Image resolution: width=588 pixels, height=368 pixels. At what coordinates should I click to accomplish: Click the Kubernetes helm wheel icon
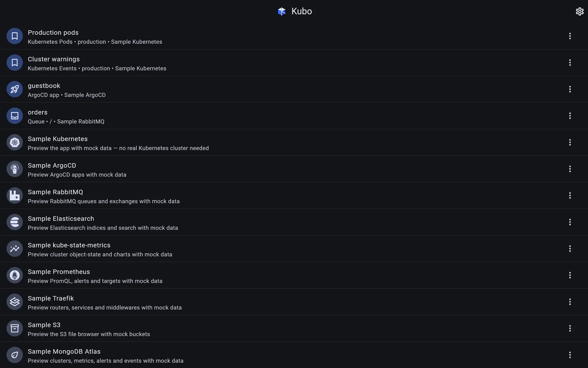click(15, 143)
